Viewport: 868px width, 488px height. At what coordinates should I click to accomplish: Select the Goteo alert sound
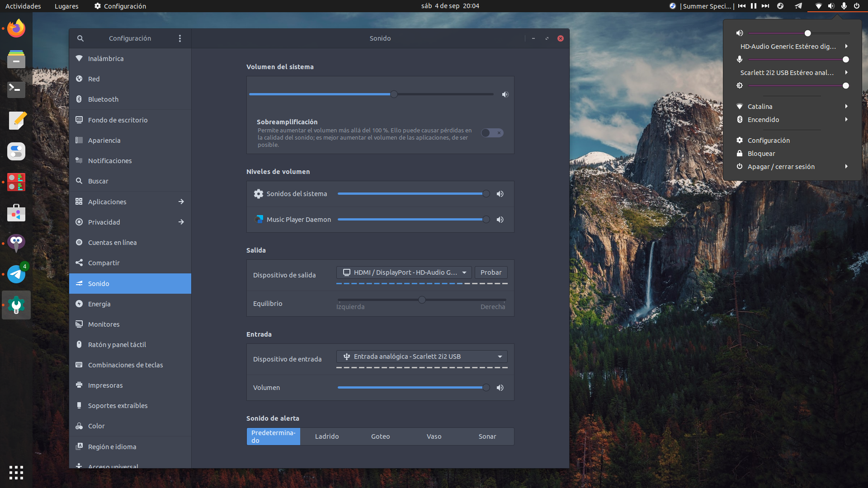(x=380, y=436)
